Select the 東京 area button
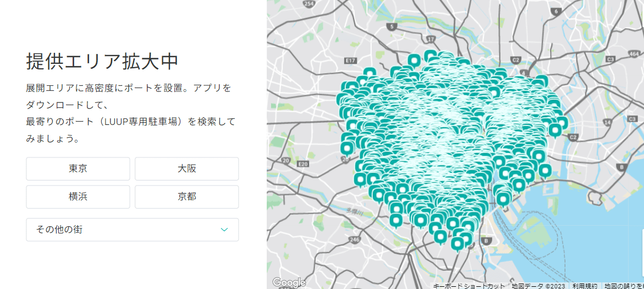 pos(78,168)
